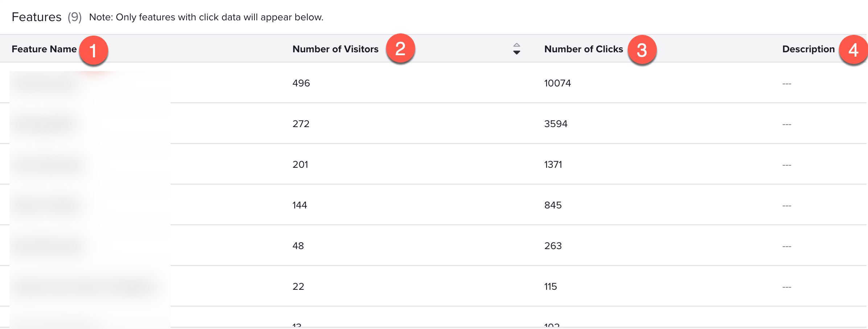Click the red callout badge number 4

click(853, 50)
